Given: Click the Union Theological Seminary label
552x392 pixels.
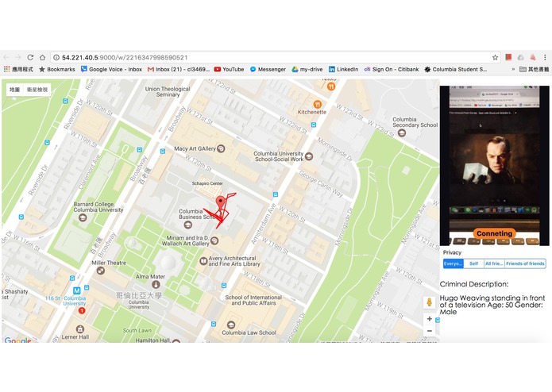Looking at the screenshot, I should [x=168, y=92].
